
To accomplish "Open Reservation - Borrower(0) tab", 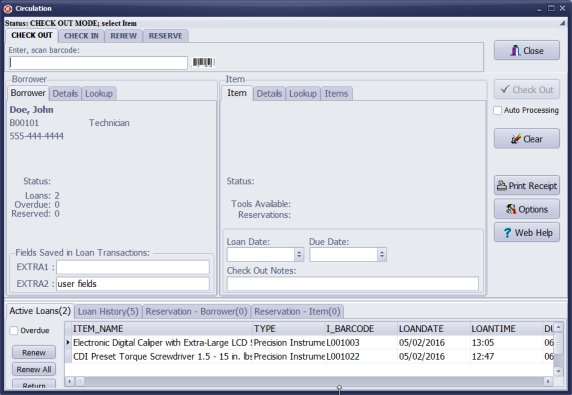I will click(x=196, y=311).
